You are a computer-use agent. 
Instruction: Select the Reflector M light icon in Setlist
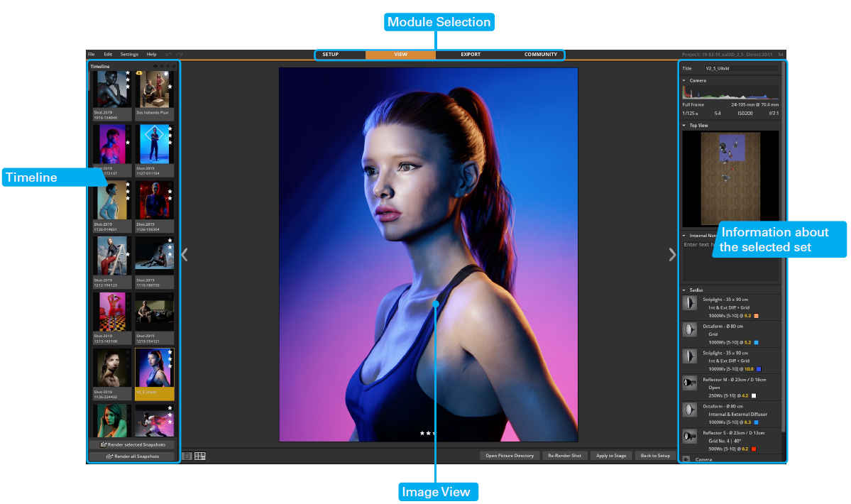coord(689,383)
